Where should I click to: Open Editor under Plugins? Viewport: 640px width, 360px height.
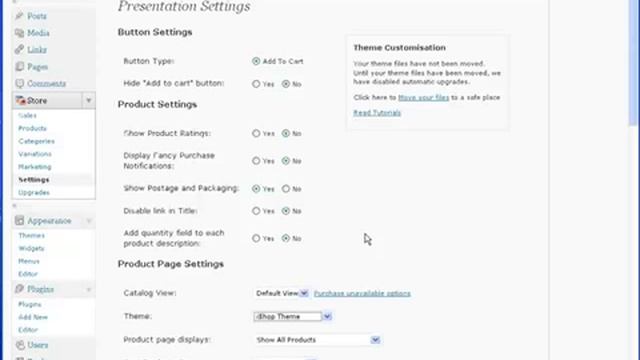click(28, 330)
